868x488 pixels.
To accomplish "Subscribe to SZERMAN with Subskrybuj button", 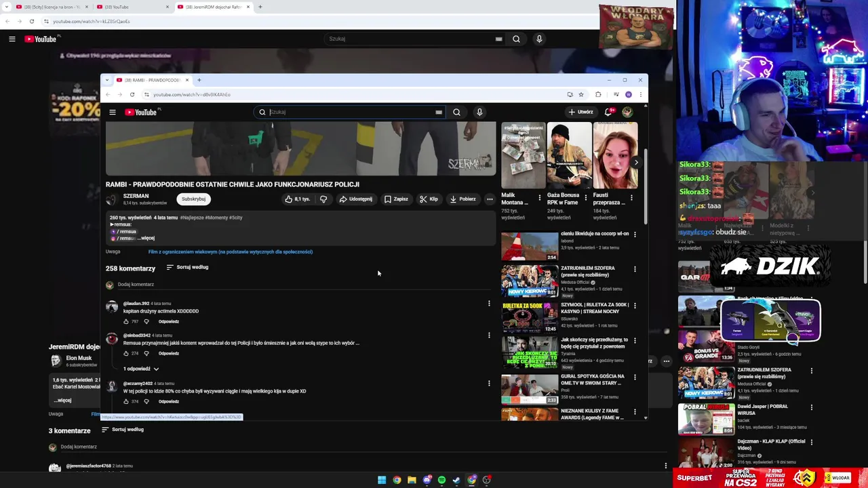I will [193, 199].
